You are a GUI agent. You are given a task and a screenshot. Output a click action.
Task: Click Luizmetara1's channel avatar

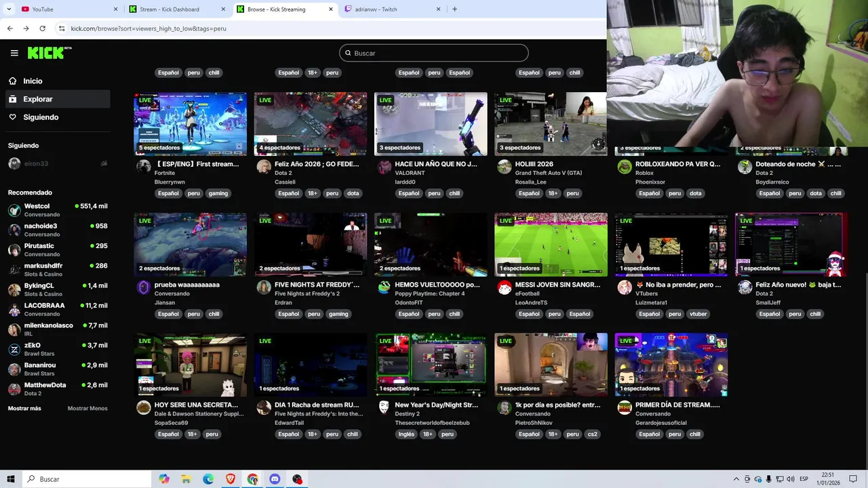pyautogui.click(x=625, y=287)
